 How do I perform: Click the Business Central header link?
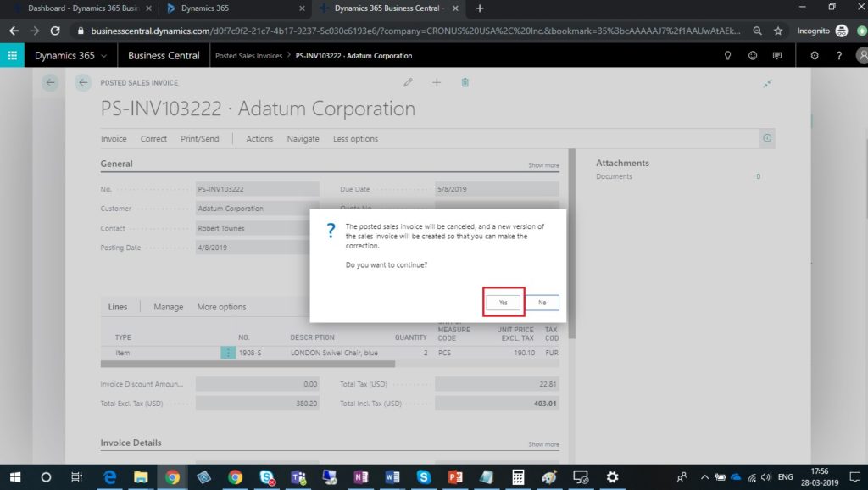(164, 55)
